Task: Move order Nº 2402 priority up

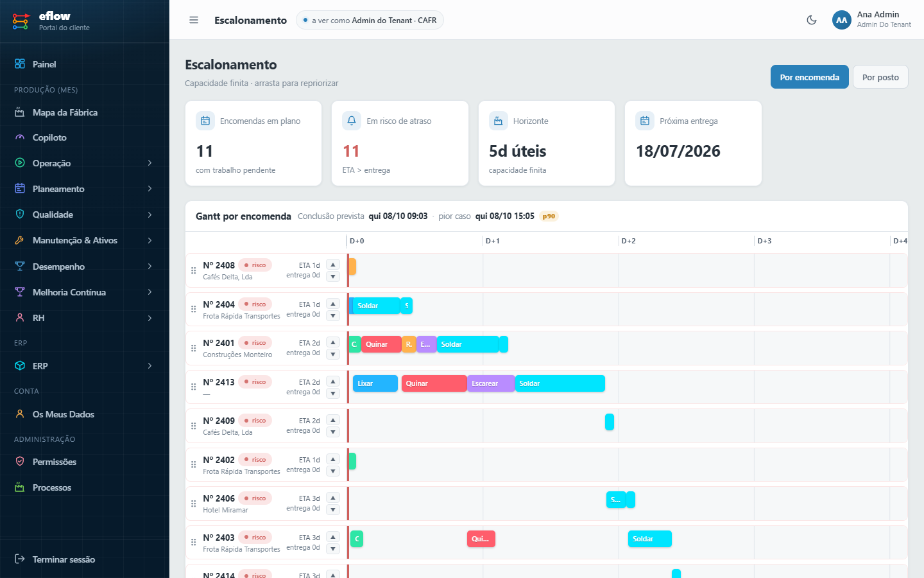Action: click(x=333, y=459)
